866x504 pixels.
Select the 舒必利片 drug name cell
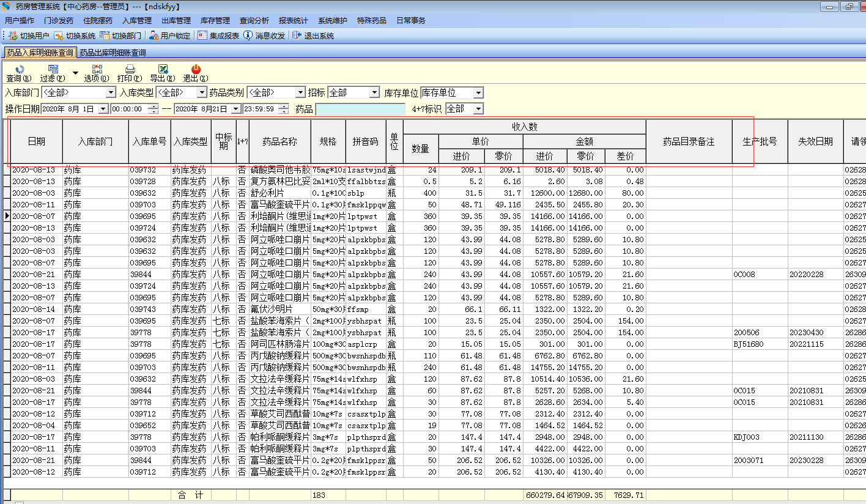[x=280, y=193]
